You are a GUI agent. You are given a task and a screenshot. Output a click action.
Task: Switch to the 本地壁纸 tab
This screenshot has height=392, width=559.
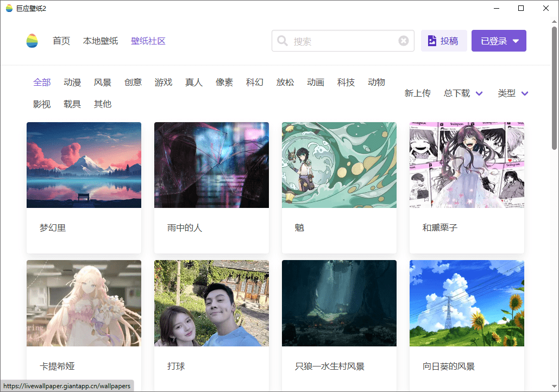(101, 40)
